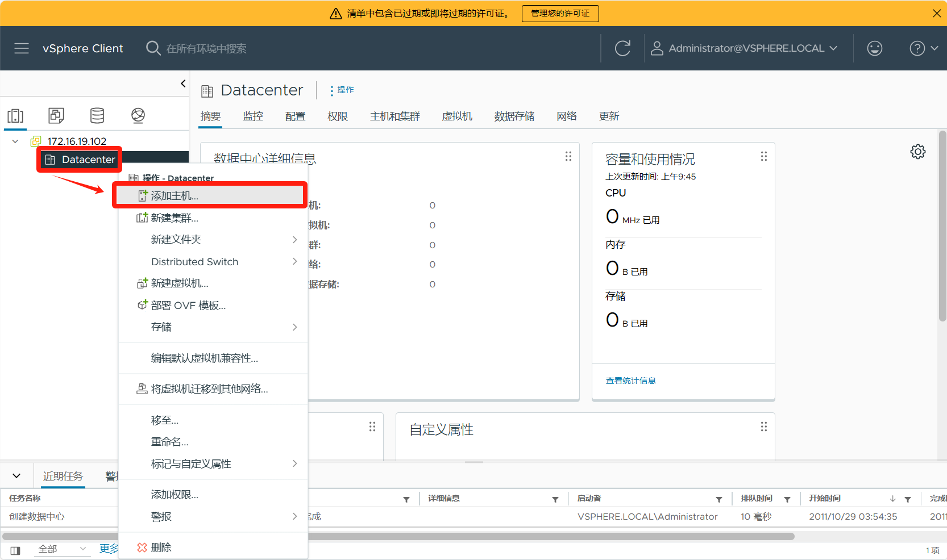Collapse the left navigation sidebar
Viewport: 947px width, 560px height.
(183, 83)
